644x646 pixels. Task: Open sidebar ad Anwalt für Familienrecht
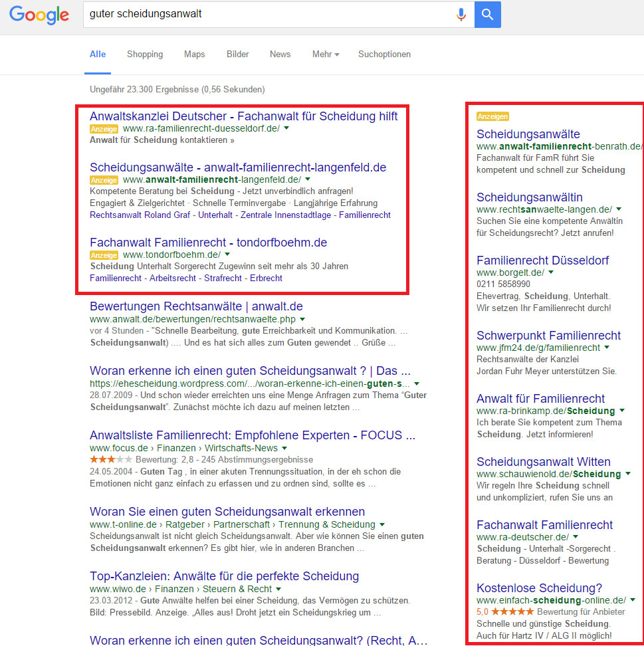tap(540, 398)
